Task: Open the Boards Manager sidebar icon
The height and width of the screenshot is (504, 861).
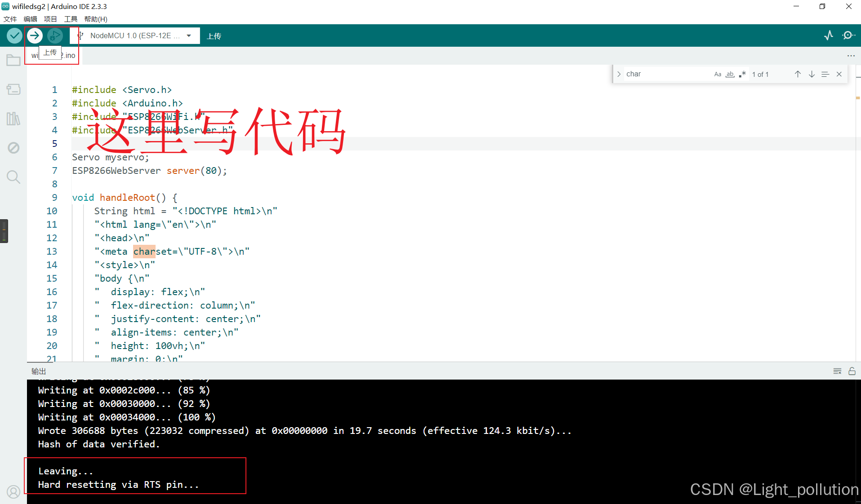Action: click(13, 89)
